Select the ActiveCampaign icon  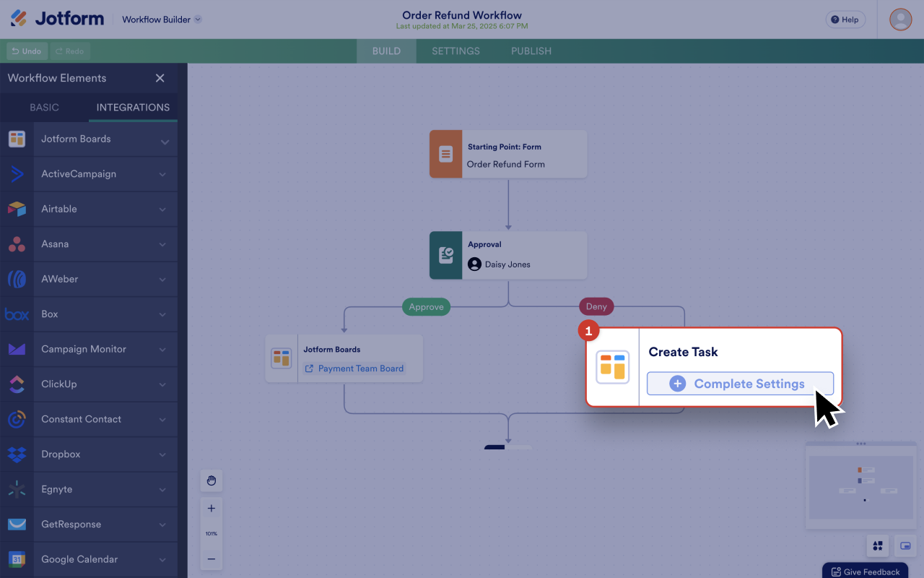pos(17,174)
